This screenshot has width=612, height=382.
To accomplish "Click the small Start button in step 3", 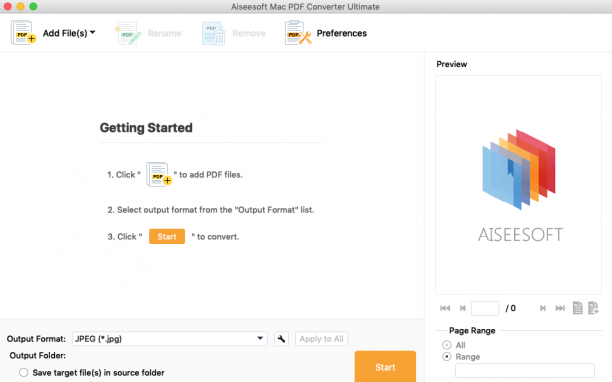I will 167,236.
